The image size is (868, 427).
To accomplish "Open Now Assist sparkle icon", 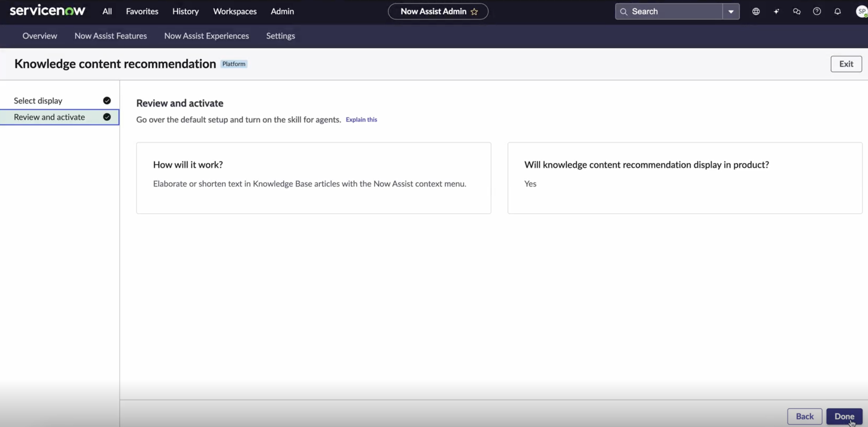I will click(x=776, y=12).
